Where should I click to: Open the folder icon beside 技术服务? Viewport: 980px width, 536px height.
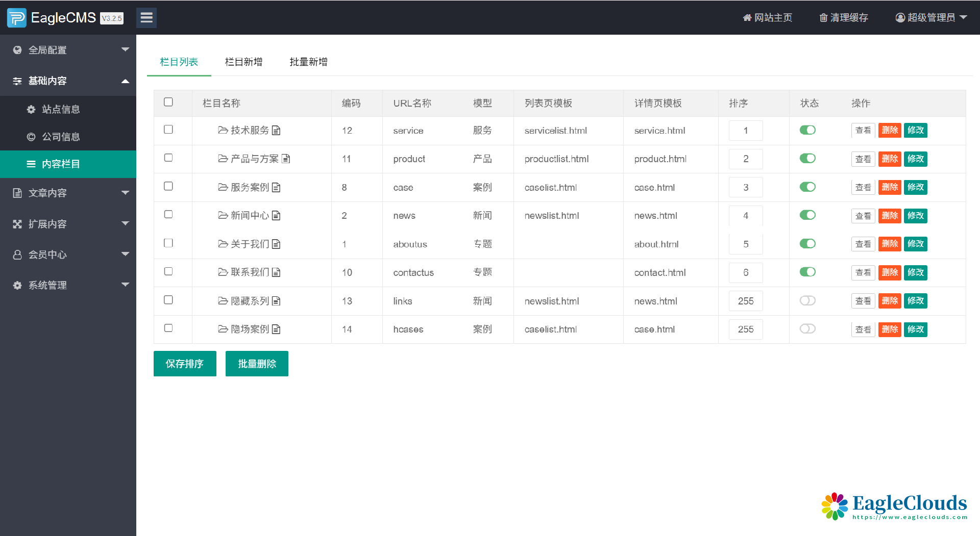(x=223, y=131)
